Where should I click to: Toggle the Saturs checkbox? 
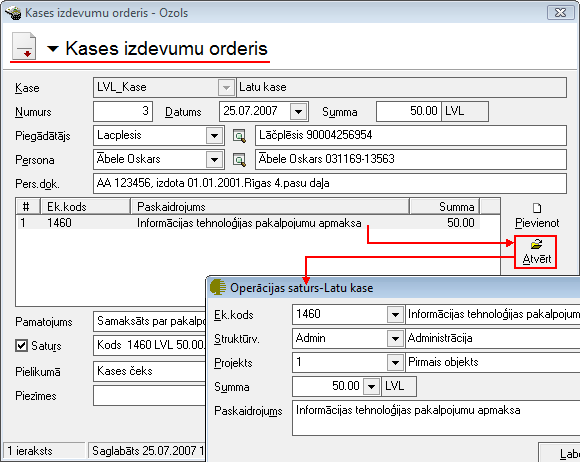(21, 345)
